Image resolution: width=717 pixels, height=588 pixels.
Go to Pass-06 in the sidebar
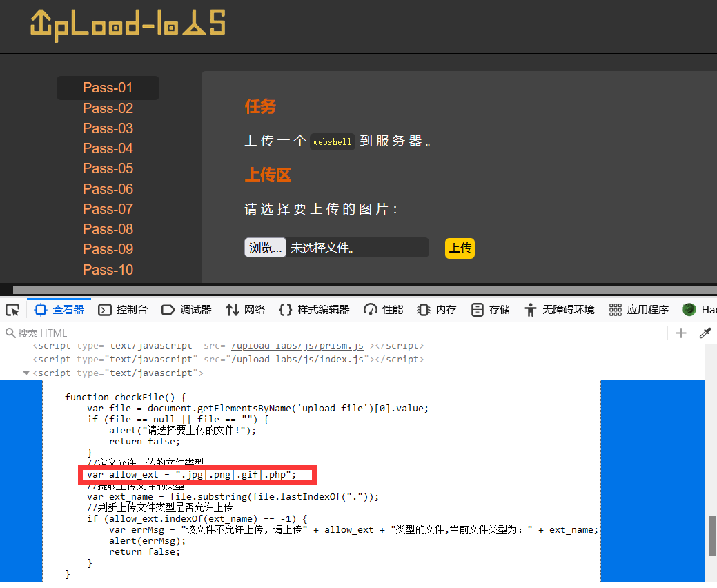[108, 189]
